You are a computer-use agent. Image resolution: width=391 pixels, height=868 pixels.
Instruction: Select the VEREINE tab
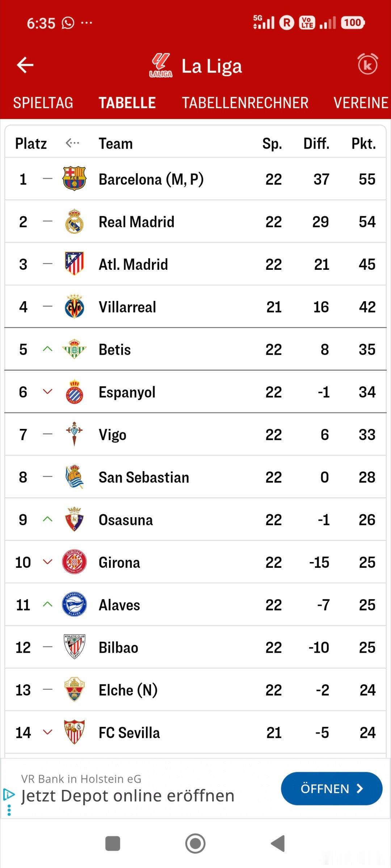(361, 103)
